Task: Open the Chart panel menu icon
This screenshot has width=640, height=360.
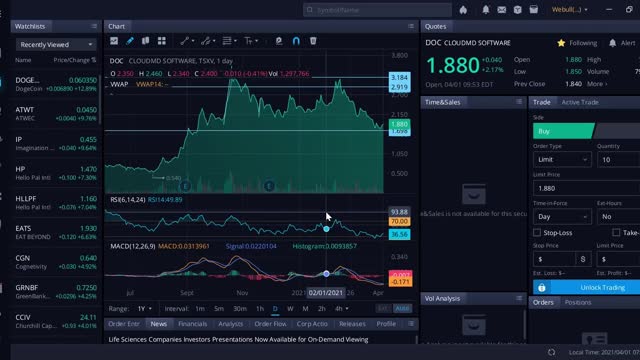Action: pos(411,26)
